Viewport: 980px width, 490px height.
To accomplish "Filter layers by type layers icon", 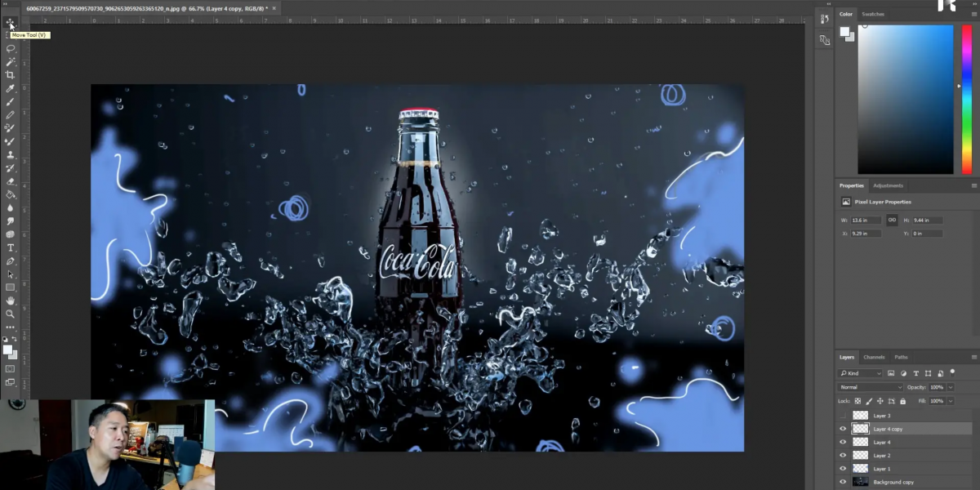I will (915, 373).
